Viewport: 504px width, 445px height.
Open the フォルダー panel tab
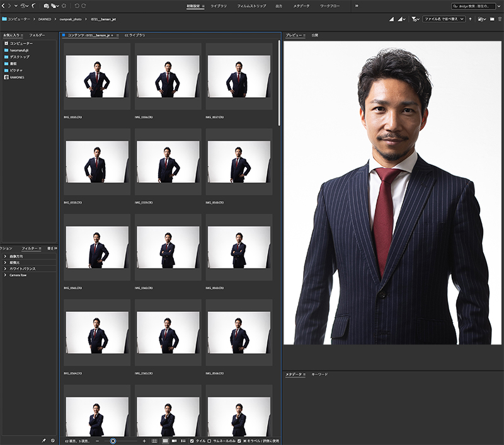(x=37, y=35)
